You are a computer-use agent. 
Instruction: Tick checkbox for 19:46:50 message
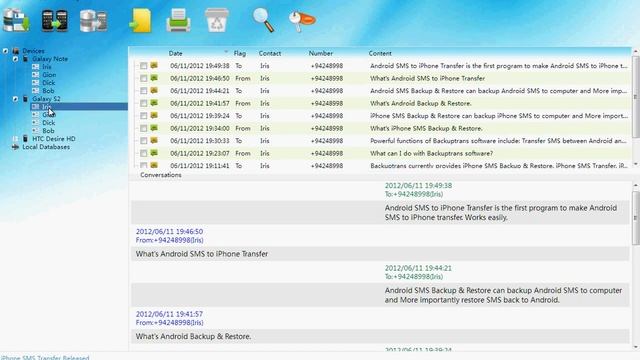(x=143, y=78)
